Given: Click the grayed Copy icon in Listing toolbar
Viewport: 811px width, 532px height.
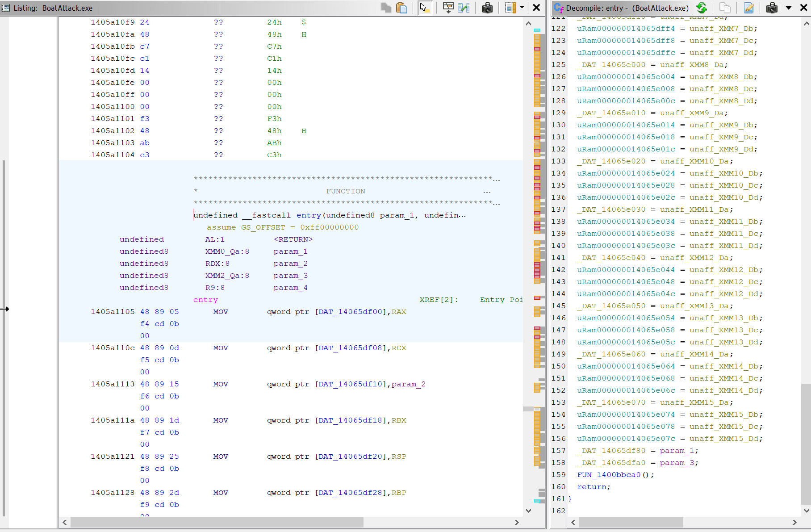Looking at the screenshot, I should pos(386,8).
